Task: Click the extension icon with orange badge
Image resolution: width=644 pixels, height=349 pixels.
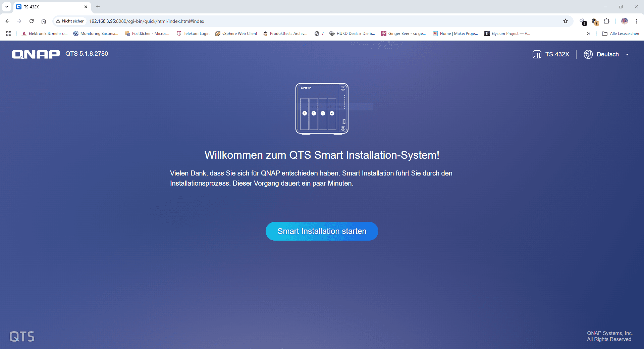Action: (x=595, y=21)
